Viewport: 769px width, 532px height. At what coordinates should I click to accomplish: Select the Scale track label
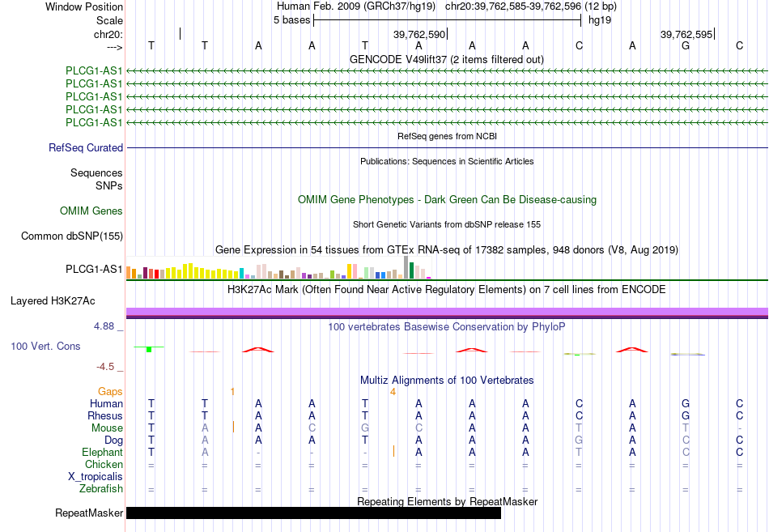[x=109, y=20]
